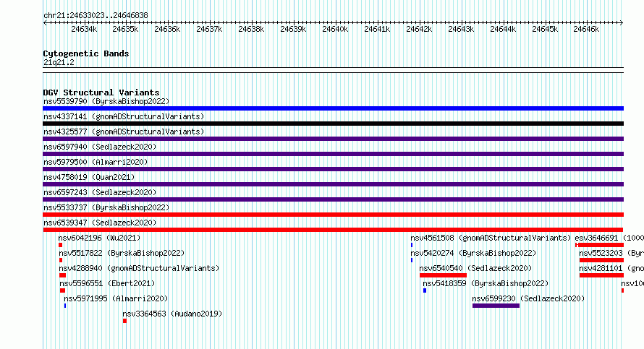Click the nsv4337141 (gnomADStructuralVariants) label
644x349 pixels.
coord(124,116)
